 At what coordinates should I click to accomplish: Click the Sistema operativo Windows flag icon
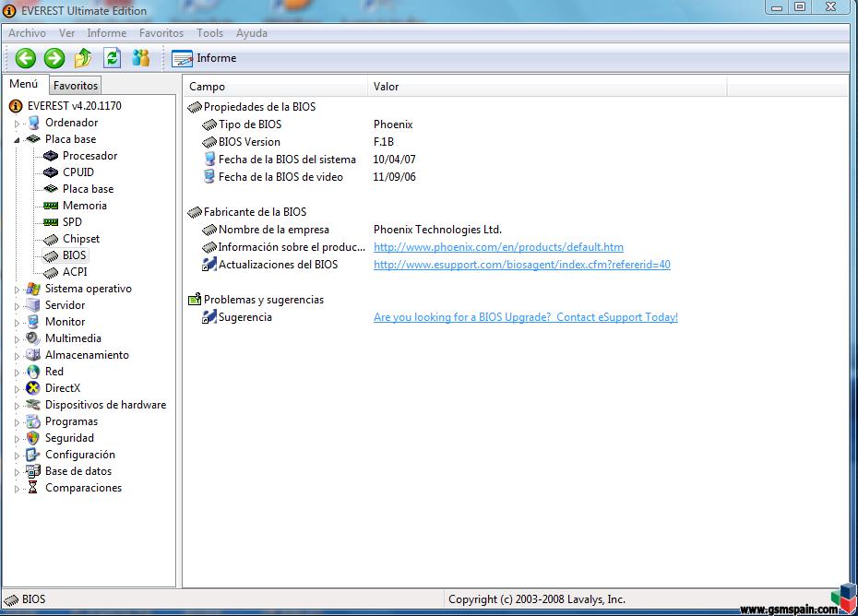click(x=33, y=289)
